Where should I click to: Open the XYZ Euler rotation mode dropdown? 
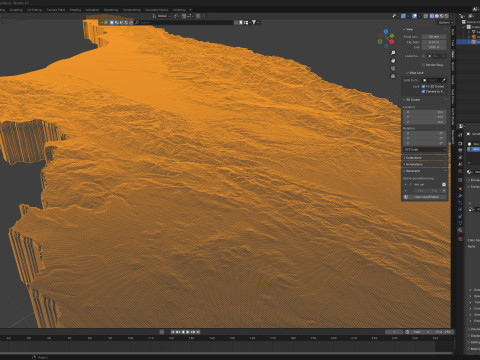(424, 150)
